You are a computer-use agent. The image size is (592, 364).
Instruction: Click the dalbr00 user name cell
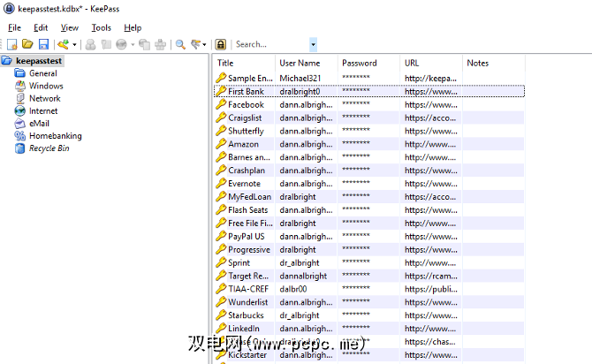[x=293, y=289]
